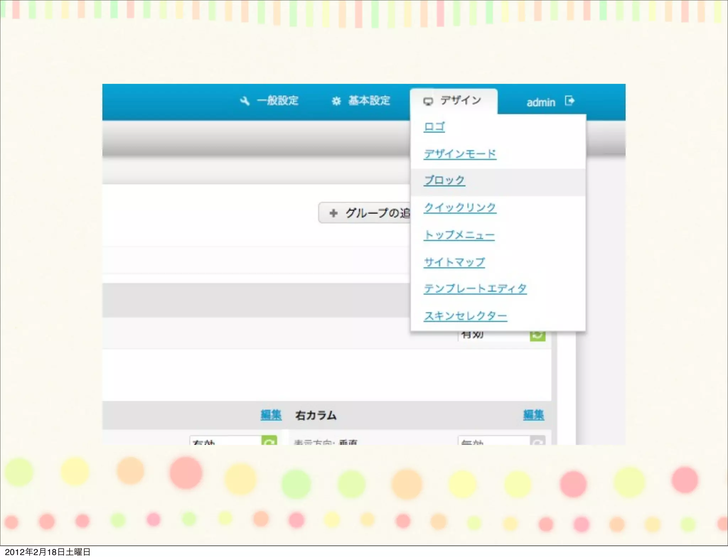Viewport: 728px width, 560px height.
Task: Open the 基本設定 menu
Action: point(361,101)
